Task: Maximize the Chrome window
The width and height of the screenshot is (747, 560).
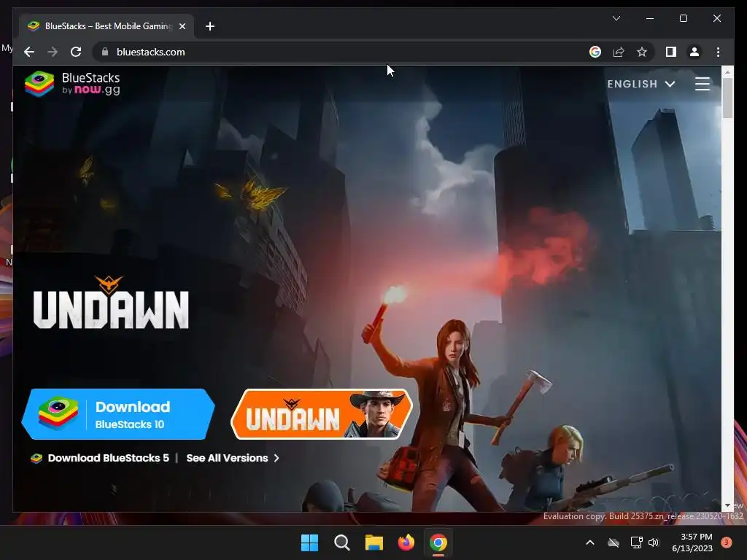Action: pyautogui.click(x=683, y=18)
